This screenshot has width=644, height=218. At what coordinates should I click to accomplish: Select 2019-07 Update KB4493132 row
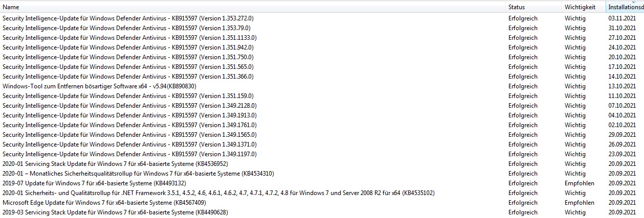click(94, 183)
